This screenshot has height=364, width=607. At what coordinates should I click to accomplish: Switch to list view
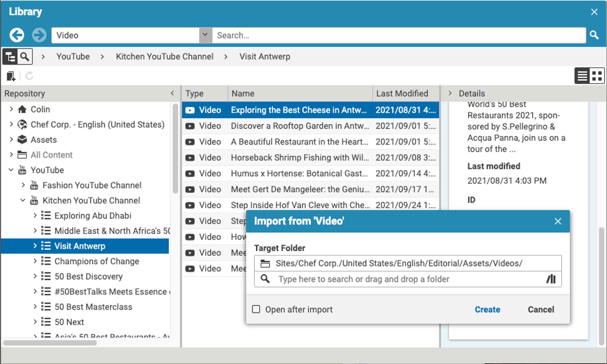pos(582,76)
